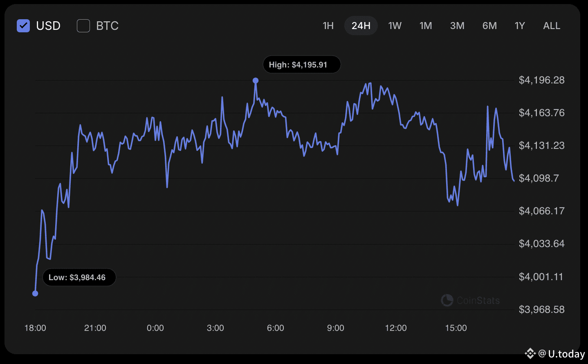Click the CoinStats logo icon
The height and width of the screenshot is (364, 588).
coord(447,300)
